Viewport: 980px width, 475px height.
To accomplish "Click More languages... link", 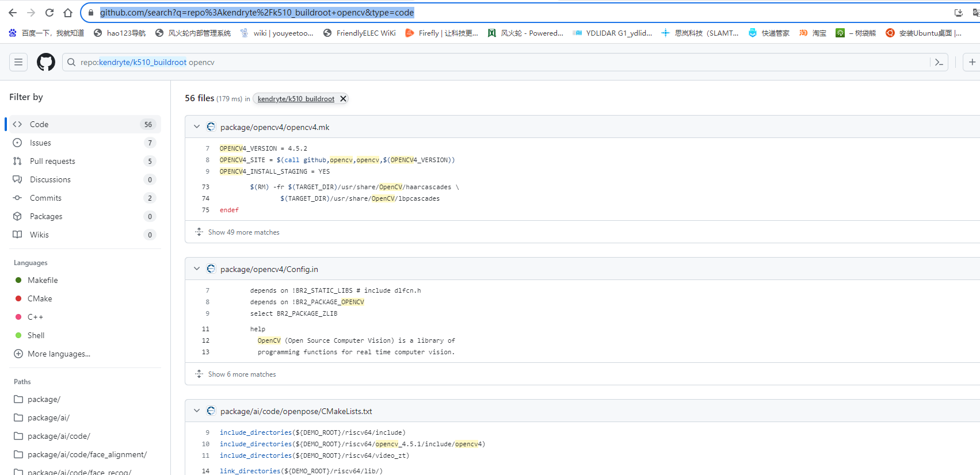I will coord(59,354).
